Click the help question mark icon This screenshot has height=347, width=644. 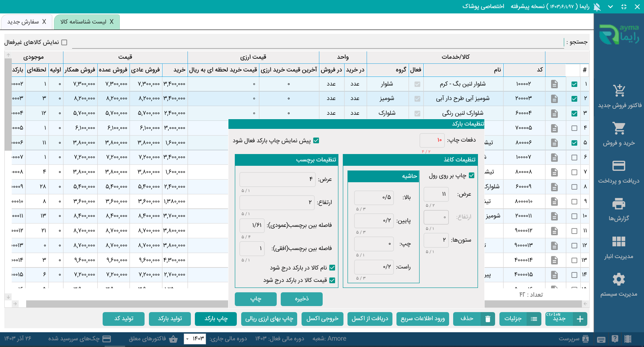(x=615, y=339)
